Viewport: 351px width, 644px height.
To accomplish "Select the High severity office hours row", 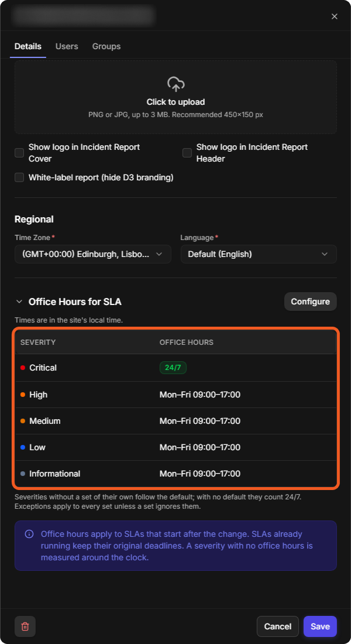I will (175, 395).
